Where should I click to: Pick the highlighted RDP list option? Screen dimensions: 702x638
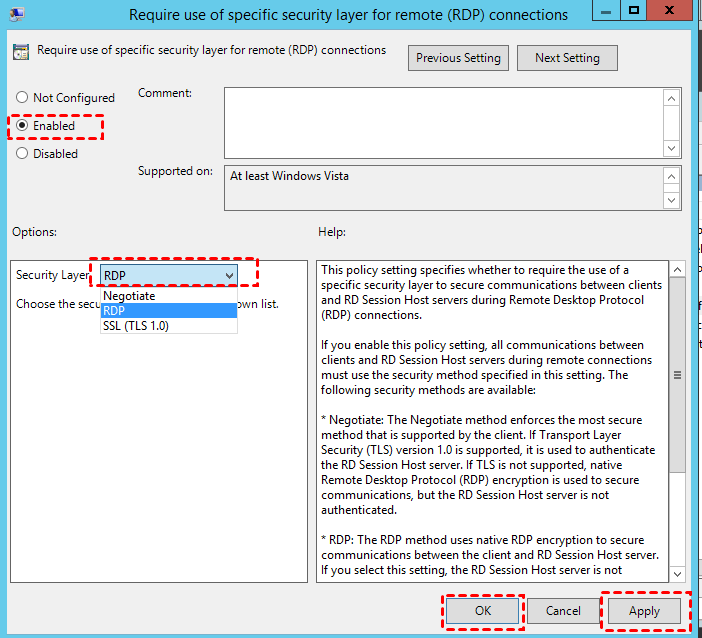[114, 311]
